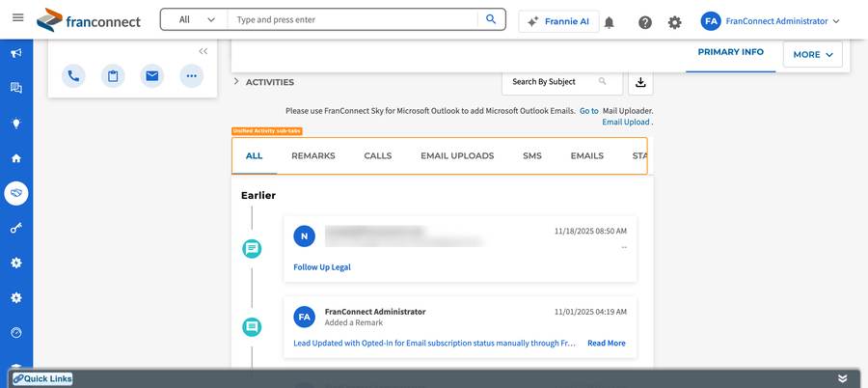Screen dimensions: 868x388
Task: Follow the Go to link
Action: (x=589, y=111)
